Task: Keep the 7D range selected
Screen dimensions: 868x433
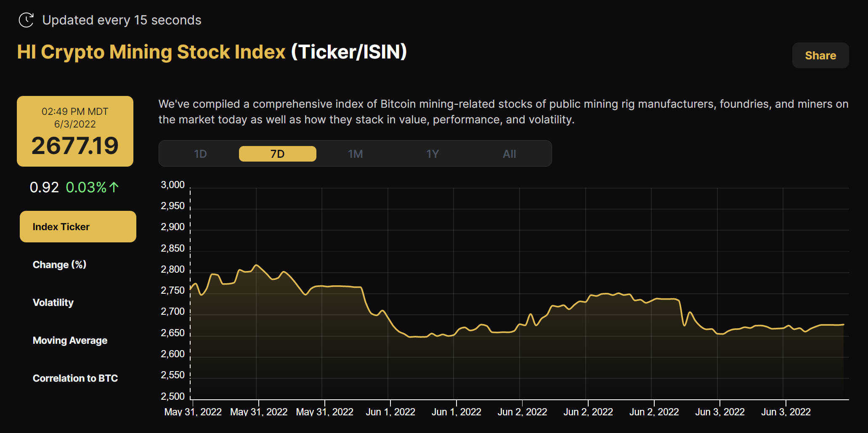Action: [277, 154]
